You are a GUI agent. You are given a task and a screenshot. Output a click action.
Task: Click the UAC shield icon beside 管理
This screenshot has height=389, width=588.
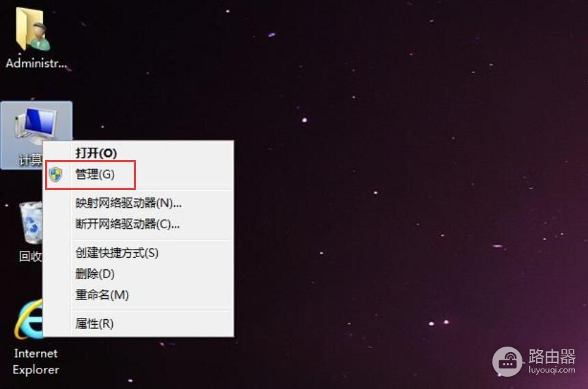point(55,174)
